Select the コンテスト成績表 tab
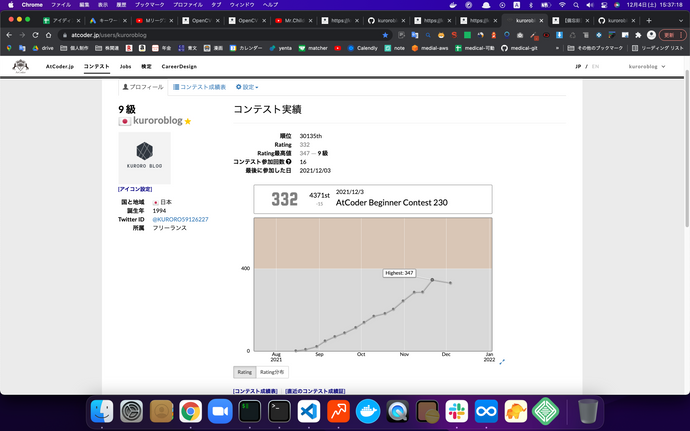Screen dimensions: 690x431 tap(199, 87)
